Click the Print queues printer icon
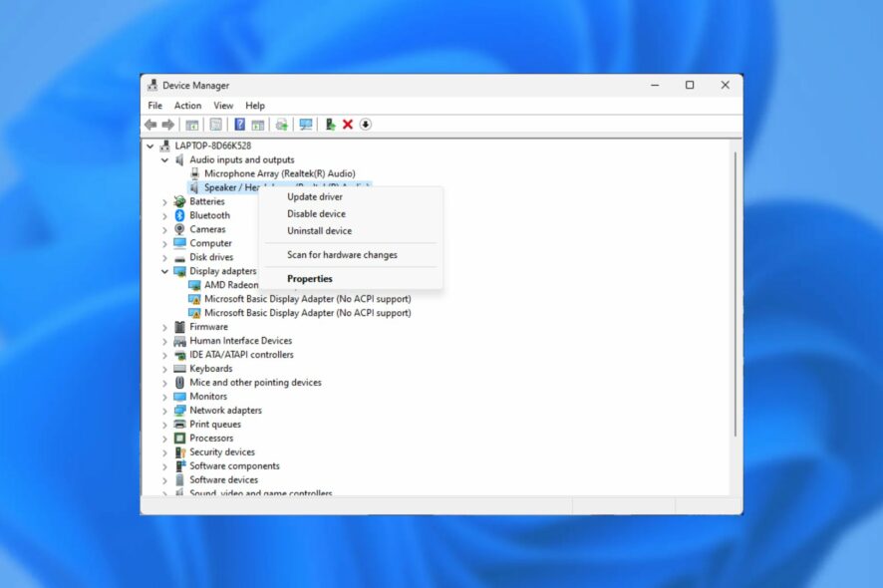883x588 pixels. pos(179,425)
